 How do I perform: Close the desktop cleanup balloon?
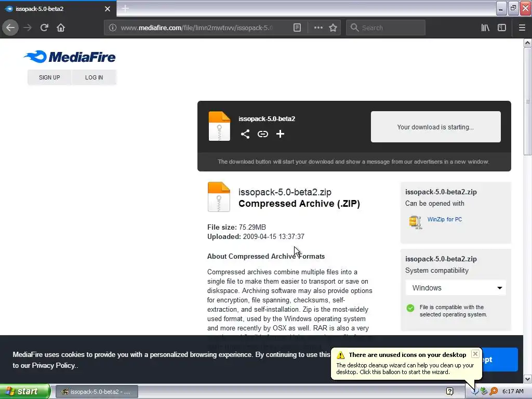pyautogui.click(x=475, y=354)
